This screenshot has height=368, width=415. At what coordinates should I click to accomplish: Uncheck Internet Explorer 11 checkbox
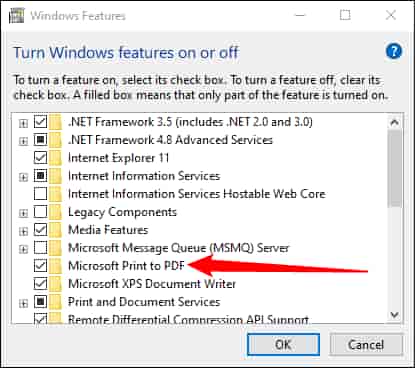(40, 157)
